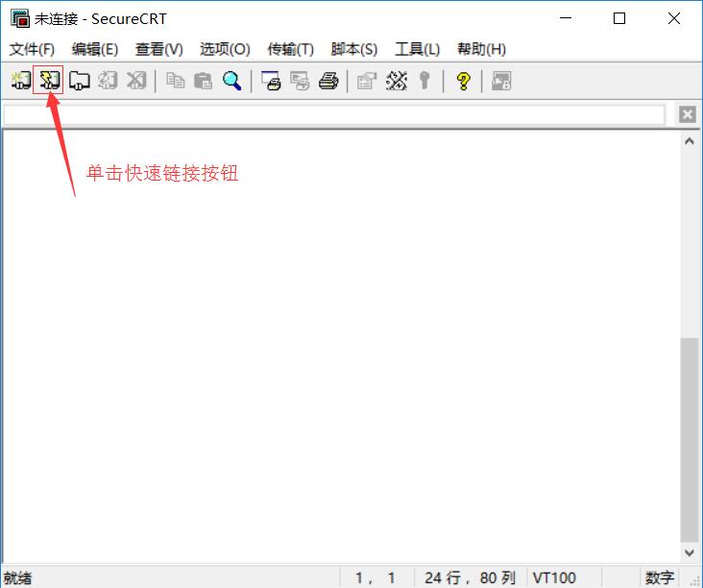Viewport: 703px width, 588px height.
Task: Click the public key icon
Action: pos(424,81)
